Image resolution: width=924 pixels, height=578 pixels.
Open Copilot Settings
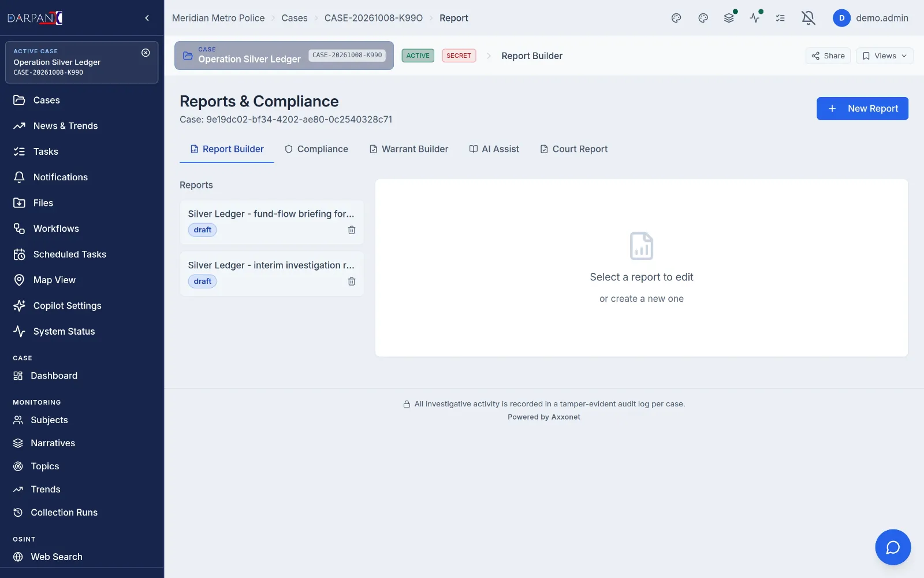coord(82,306)
